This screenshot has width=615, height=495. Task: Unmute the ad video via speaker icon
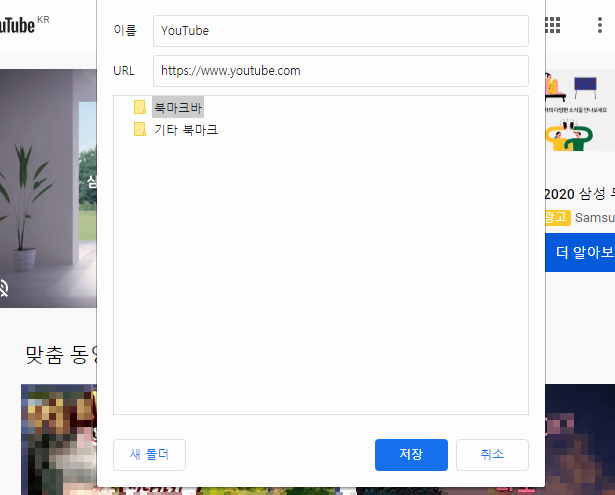(x=4, y=288)
